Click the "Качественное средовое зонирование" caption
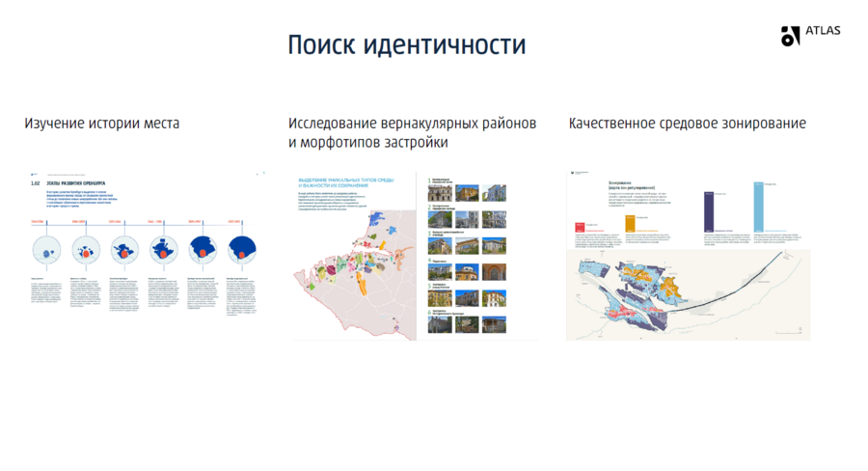The height and width of the screenshot is (471, 868). click(x=688, y=123)
